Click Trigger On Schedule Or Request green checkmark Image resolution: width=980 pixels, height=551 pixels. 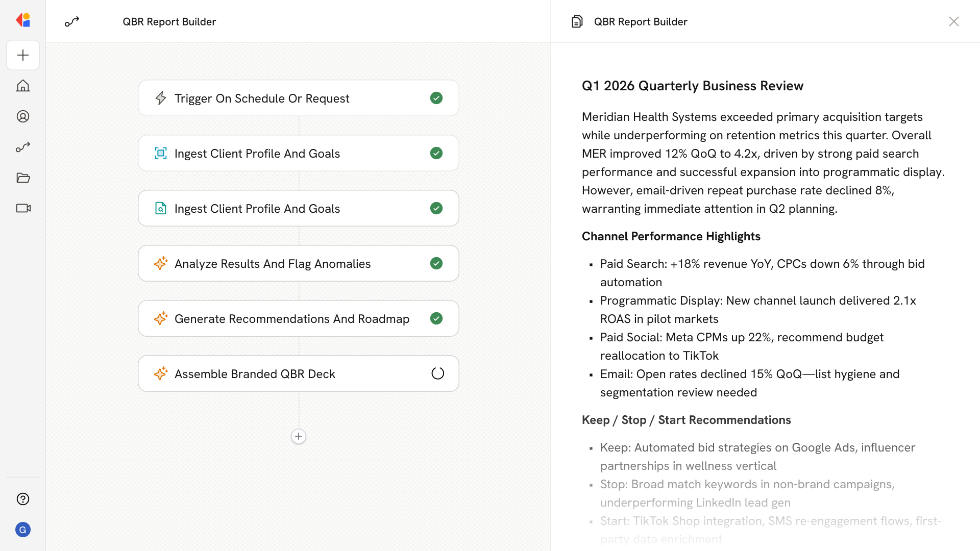click(x=436, y=98)
